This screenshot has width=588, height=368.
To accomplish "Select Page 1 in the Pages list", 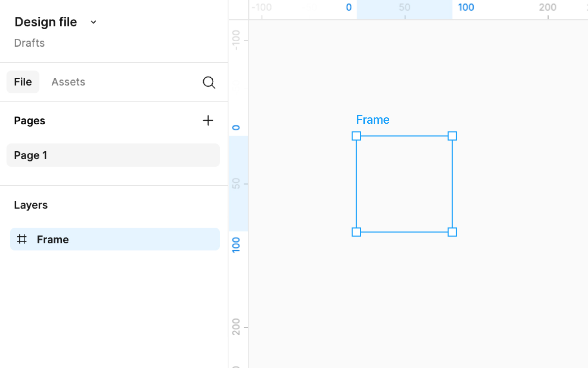I will click(x=113, y=155).
